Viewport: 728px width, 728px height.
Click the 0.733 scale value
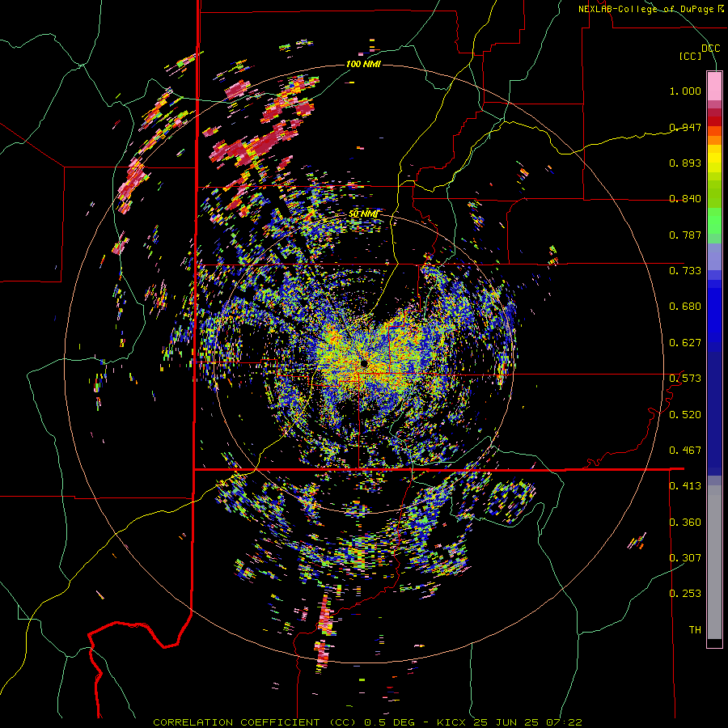tap(685, 271)
